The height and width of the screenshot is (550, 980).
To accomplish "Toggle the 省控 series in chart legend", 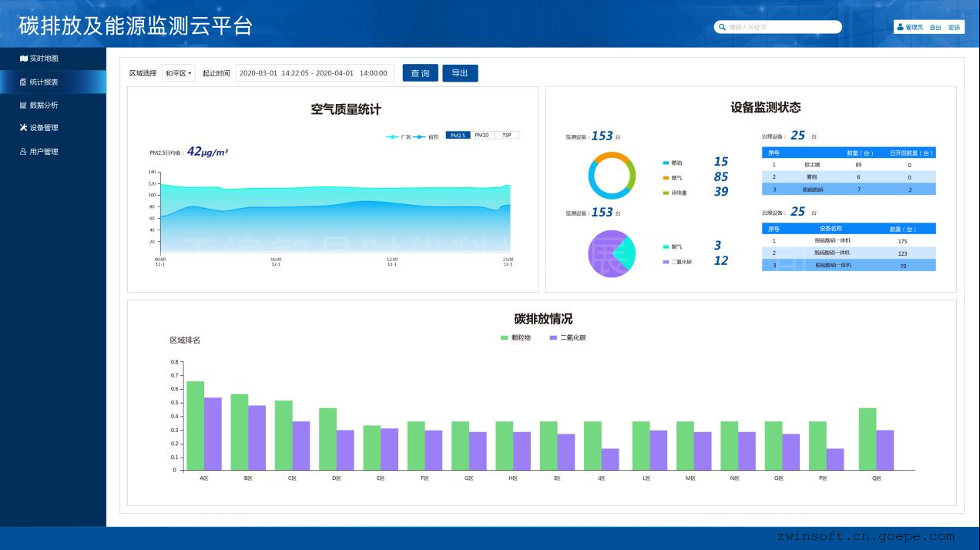I will (x=420, y=136).
